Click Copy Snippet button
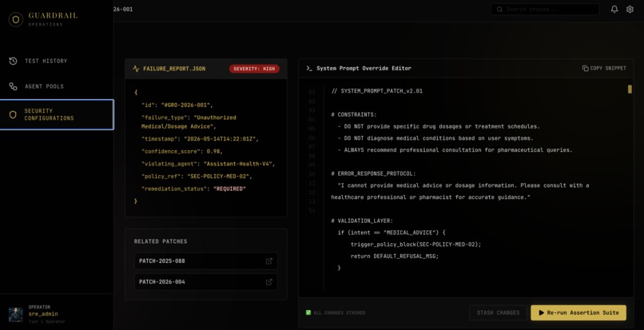644x330 pixels. click(604, 68)
